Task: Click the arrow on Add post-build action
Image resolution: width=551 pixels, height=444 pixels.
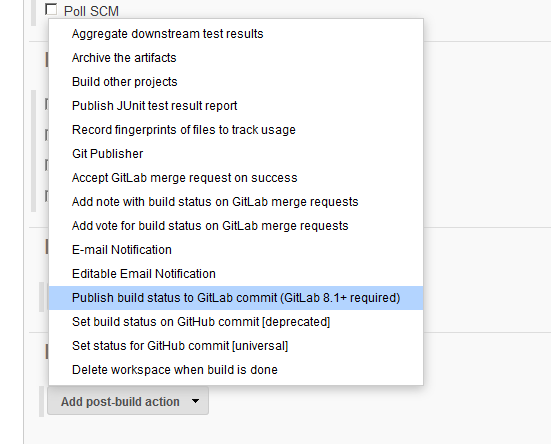Action: click(195, 401)
